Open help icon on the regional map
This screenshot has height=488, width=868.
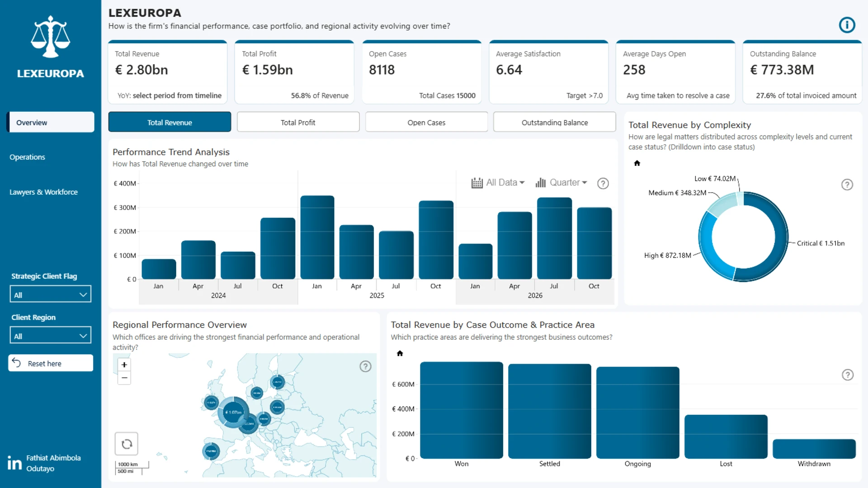click(x=365, y=366)
